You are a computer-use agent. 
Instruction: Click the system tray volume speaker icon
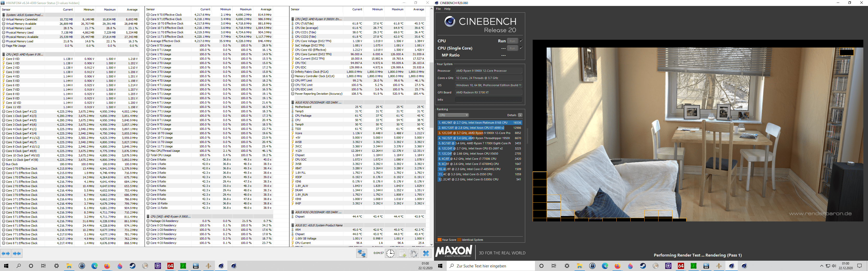(x=834, y=266)
